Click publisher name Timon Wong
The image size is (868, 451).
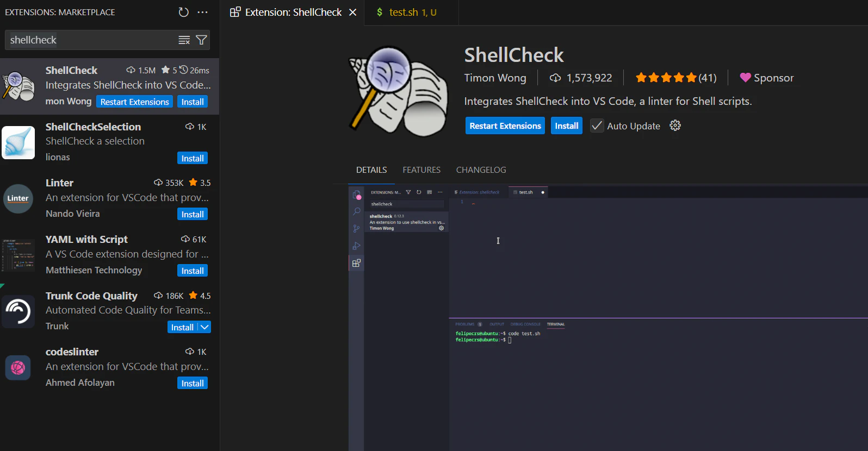(x=495, y=78)
